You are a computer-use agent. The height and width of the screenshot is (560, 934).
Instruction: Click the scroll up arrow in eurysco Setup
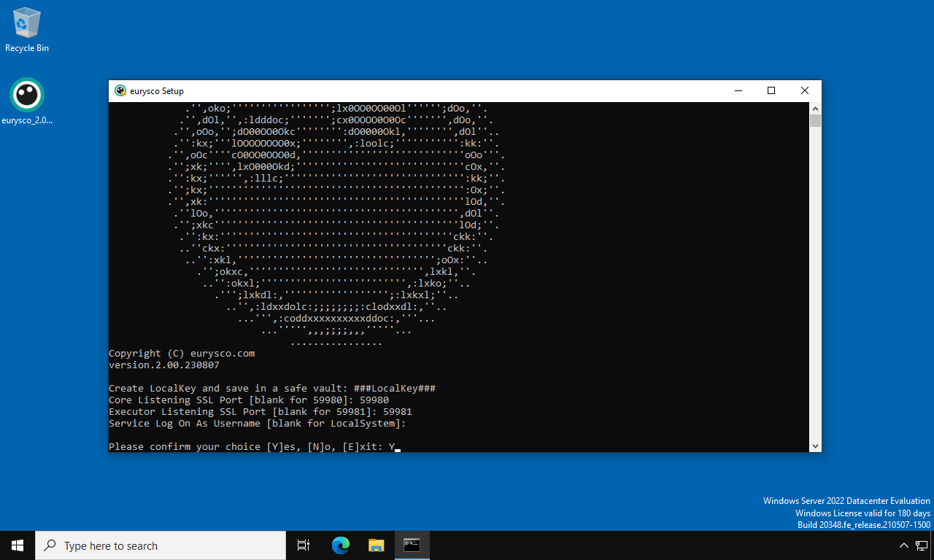(x=816, y=108)
